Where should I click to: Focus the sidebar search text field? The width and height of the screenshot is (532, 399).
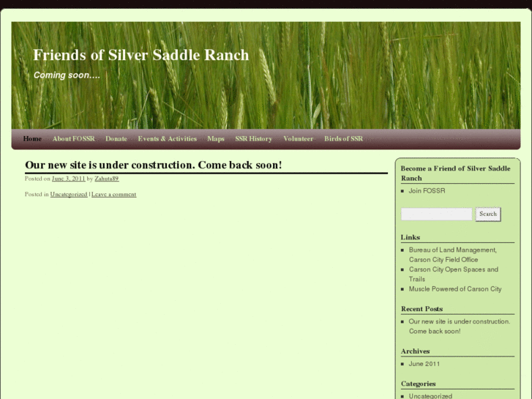(x=436, y=215)
